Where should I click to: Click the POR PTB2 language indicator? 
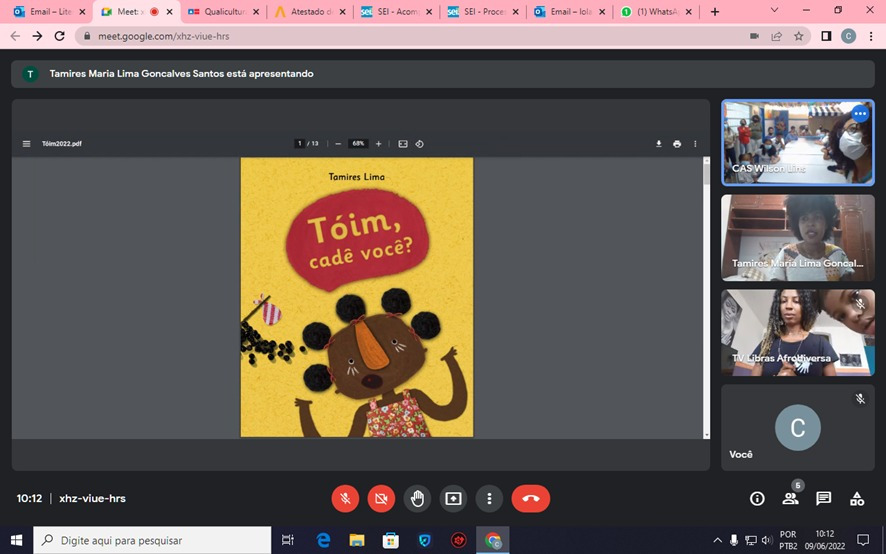[788, 540]
